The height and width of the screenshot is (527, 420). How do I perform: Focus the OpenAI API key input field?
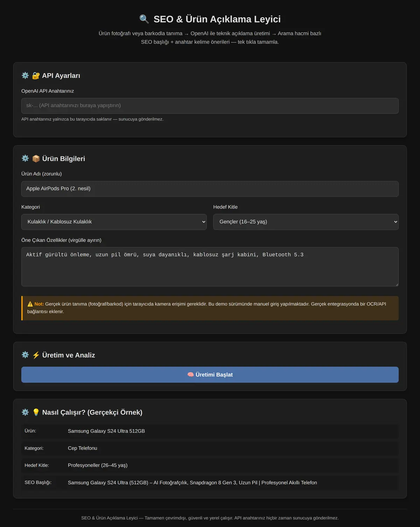(210, 106)
